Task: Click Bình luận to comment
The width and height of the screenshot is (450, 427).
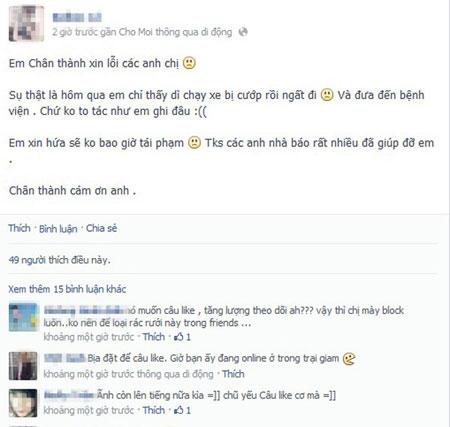Action: click(x=58, y=229)
